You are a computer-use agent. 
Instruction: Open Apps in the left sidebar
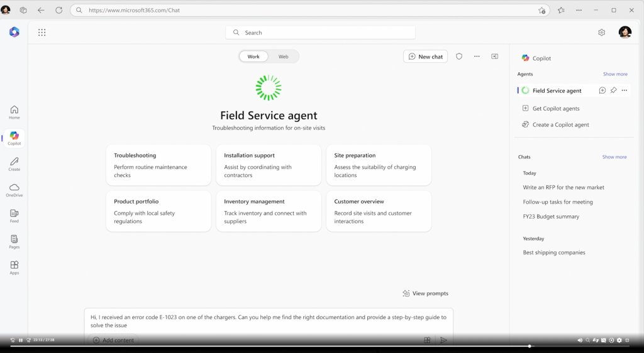click(14, 268)
